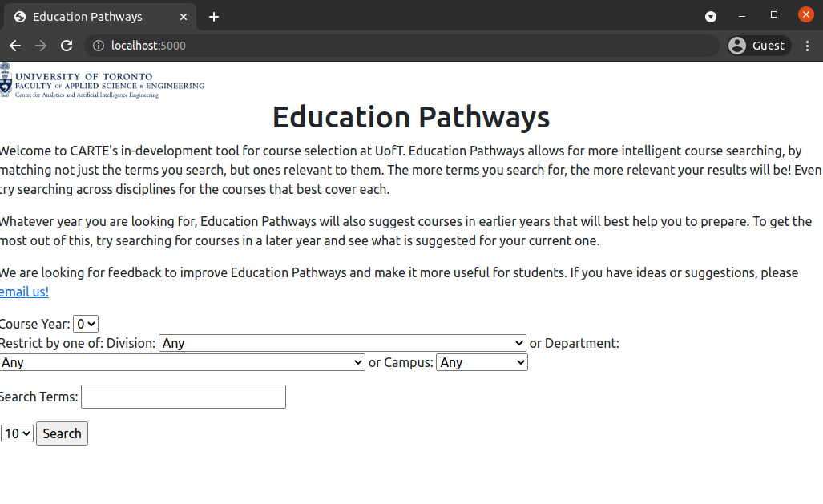Open the results count dropdown showing 10
The height and width of the screenshot is (504, 823).
tap(18, 433)
